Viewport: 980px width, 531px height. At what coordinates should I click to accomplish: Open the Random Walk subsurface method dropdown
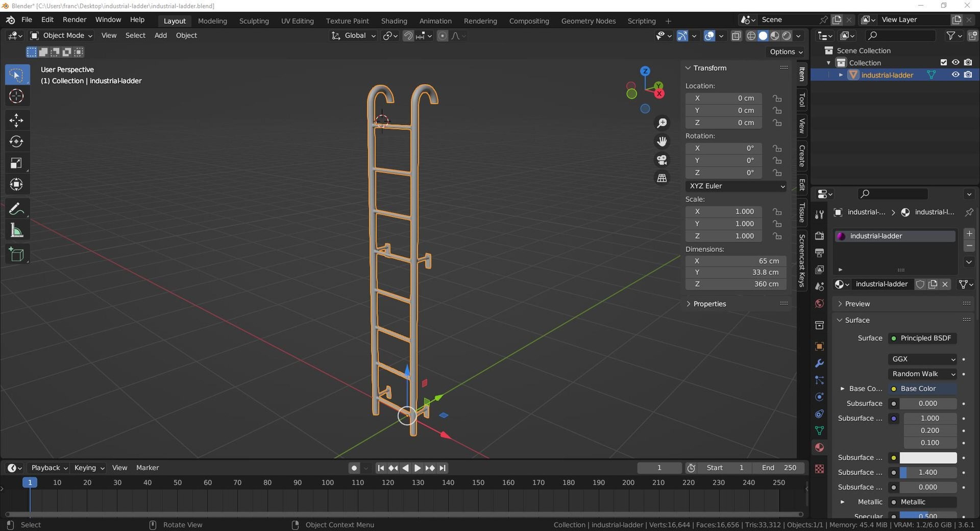coord(923,374)
